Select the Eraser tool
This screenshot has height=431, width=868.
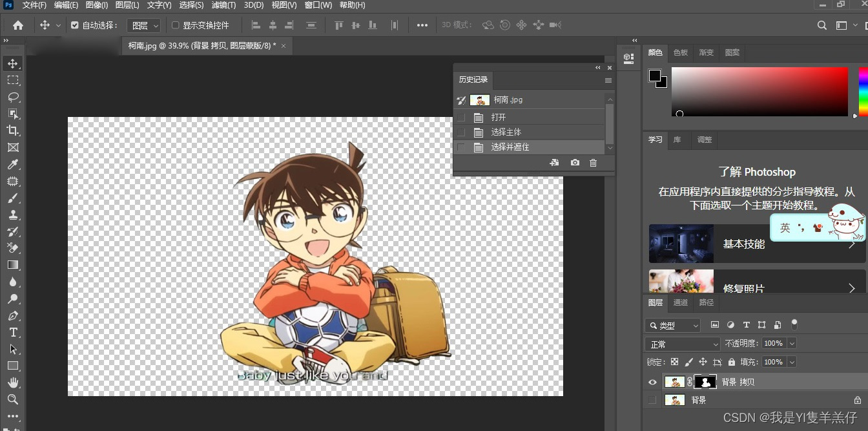[13, 248]
